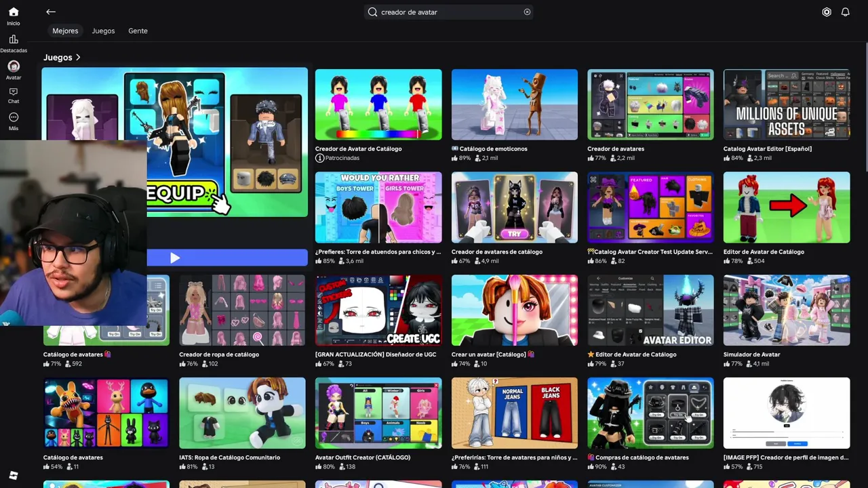This screenshot has width=868, height=488.
Task: Open the Avatar page from the sidebar
Action: [14, 70]
